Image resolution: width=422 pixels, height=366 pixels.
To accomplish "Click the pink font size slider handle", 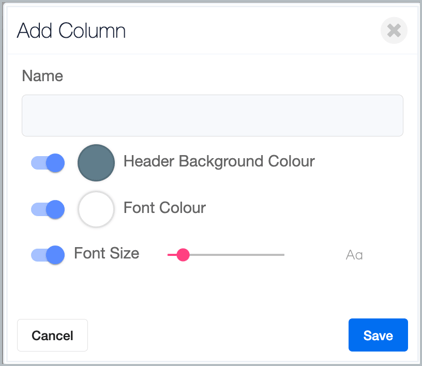I will point(183,255).
